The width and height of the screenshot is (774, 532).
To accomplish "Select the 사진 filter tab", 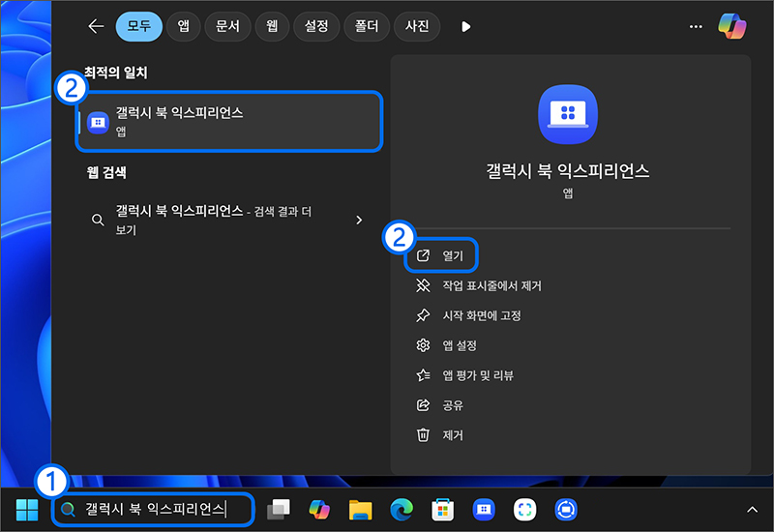I will pyautogui.click(x=417, y=26).
